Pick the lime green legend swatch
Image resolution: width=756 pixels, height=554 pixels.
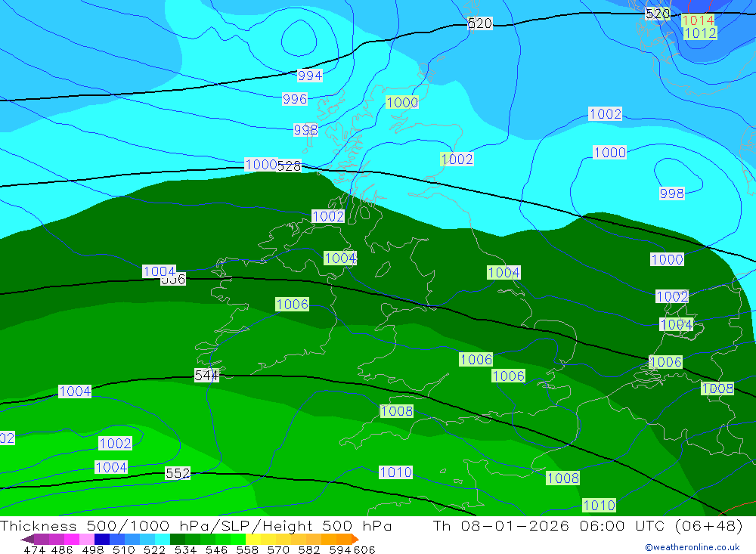[238, 539]
